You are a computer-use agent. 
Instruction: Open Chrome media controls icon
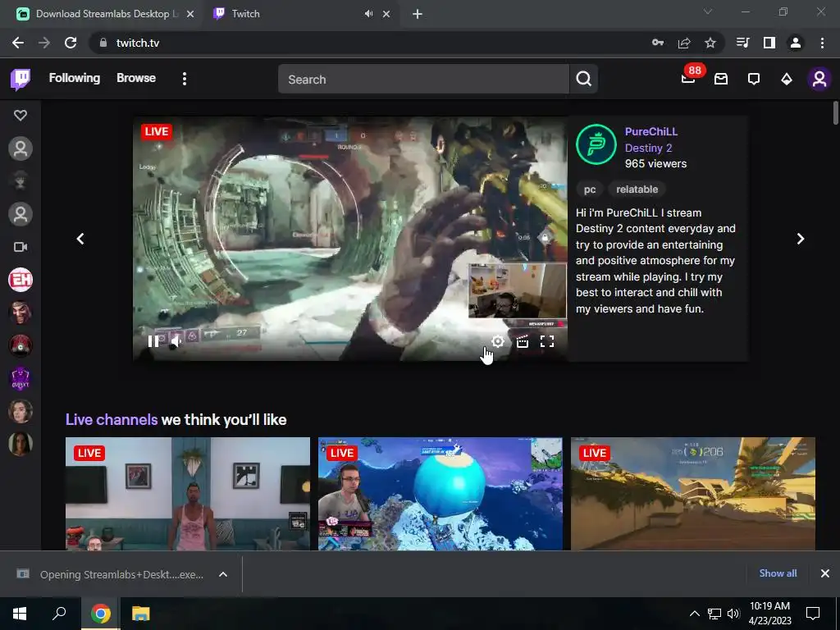click(743, 43)
